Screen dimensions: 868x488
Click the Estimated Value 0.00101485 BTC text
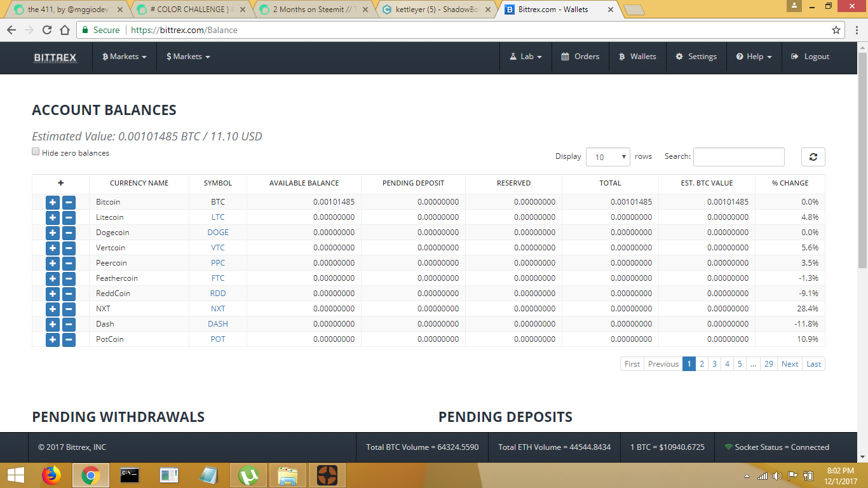point(147,137)
